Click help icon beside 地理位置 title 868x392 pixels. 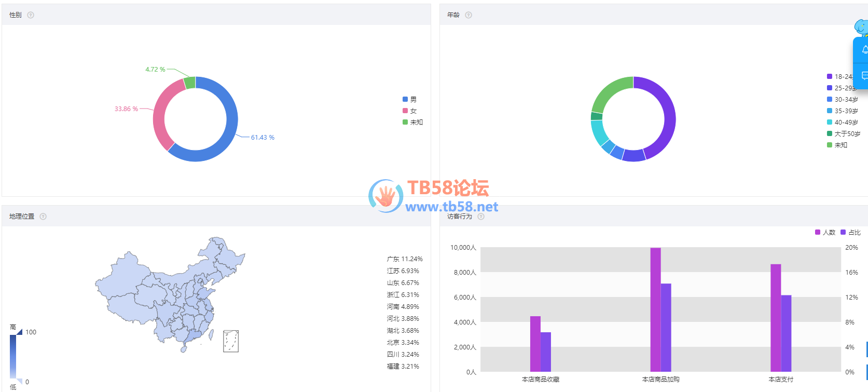(x=43, y=217)
